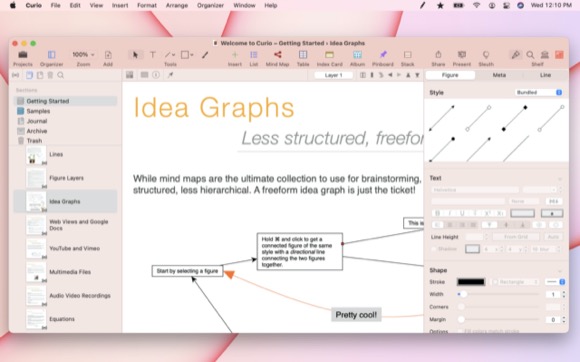This screenshot has height=362, width=580.
Task: Click the green Insert plus icon
Action: coord(235,55)
